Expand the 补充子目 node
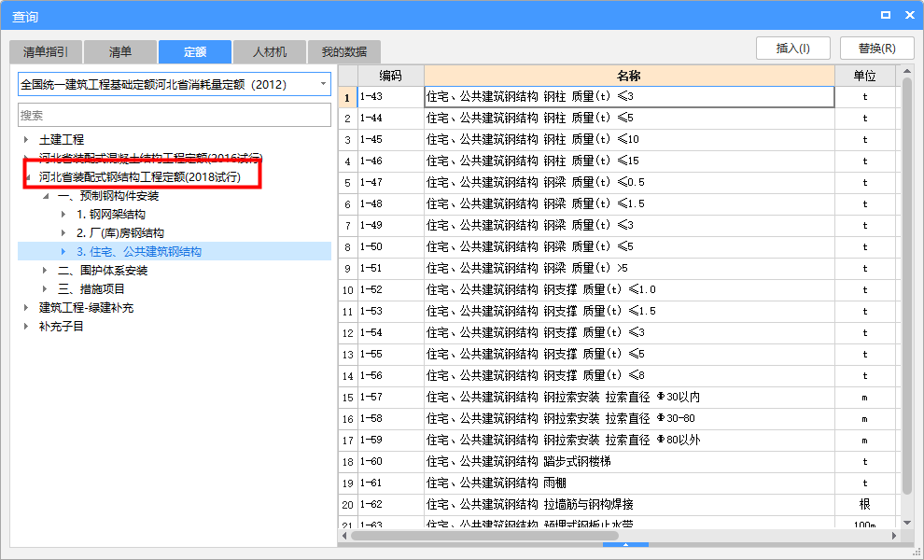This screenshot has height=560, width=924. [x=26, y=326]
